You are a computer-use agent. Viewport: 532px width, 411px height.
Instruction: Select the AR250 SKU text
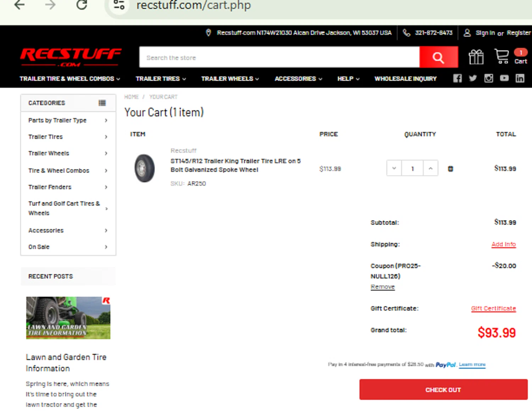[197, 184]
